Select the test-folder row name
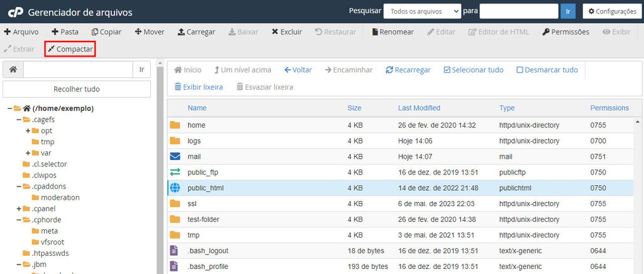Screen dimensions: 644x274 (203, 219)
